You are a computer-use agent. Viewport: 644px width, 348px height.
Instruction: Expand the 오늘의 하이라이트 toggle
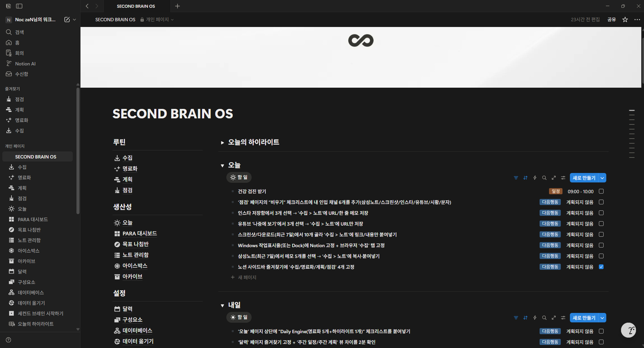point(222,143)
